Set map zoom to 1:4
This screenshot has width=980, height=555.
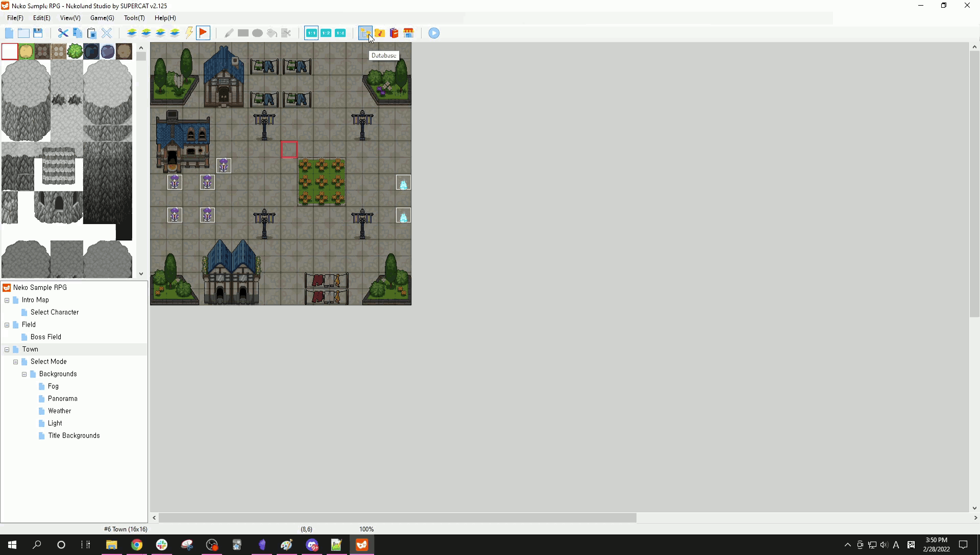(340, 33)
